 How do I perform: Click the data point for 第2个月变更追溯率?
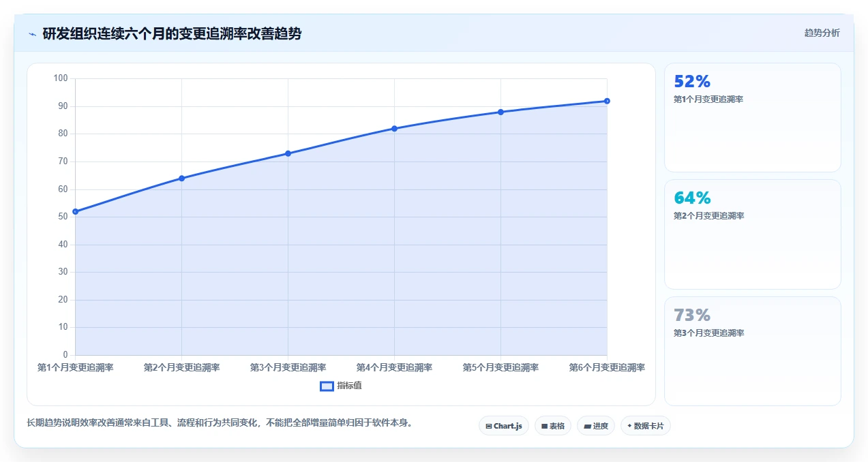pos(181,179)
